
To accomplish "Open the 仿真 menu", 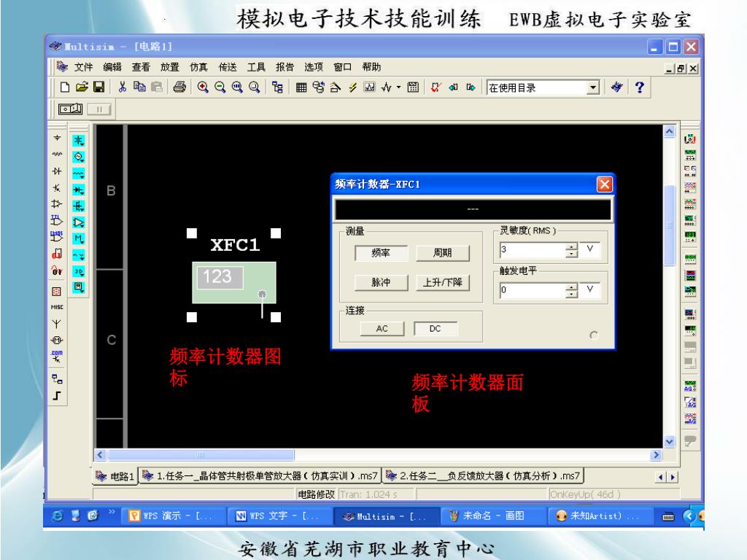I will (x=198, y=67).
